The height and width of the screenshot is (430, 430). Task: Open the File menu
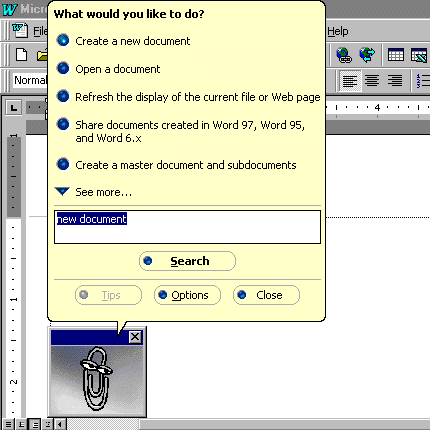coord(40,31)
